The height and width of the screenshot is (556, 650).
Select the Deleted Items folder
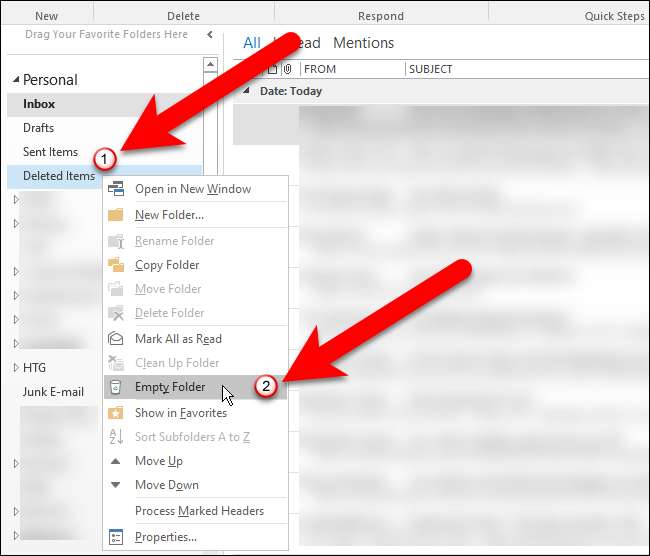(59, 176)
